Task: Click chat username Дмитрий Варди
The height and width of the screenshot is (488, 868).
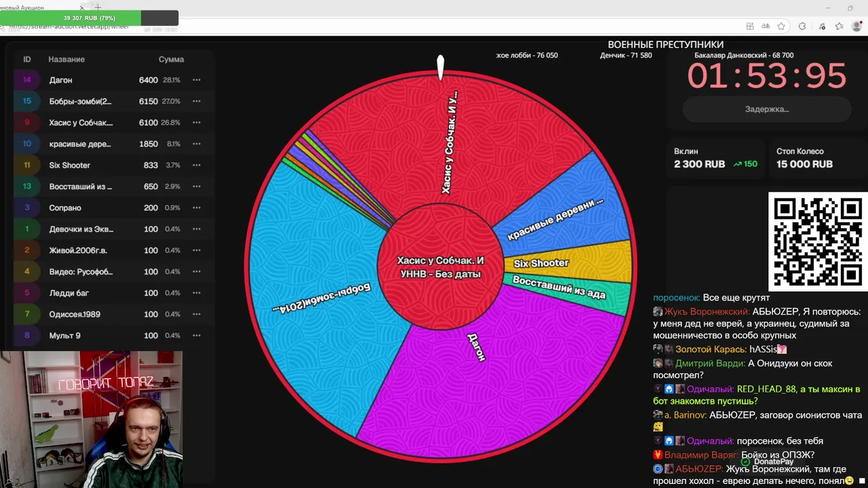Action: tap(710, 364)
